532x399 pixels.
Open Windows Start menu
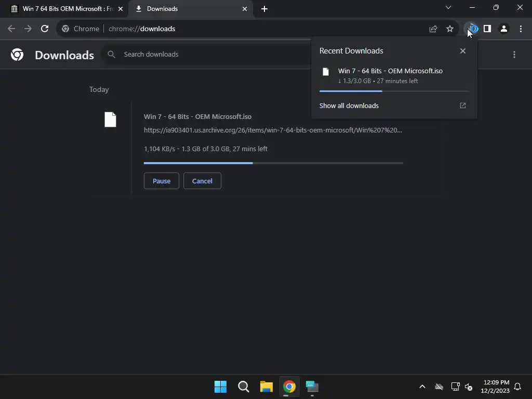[220, 387]
